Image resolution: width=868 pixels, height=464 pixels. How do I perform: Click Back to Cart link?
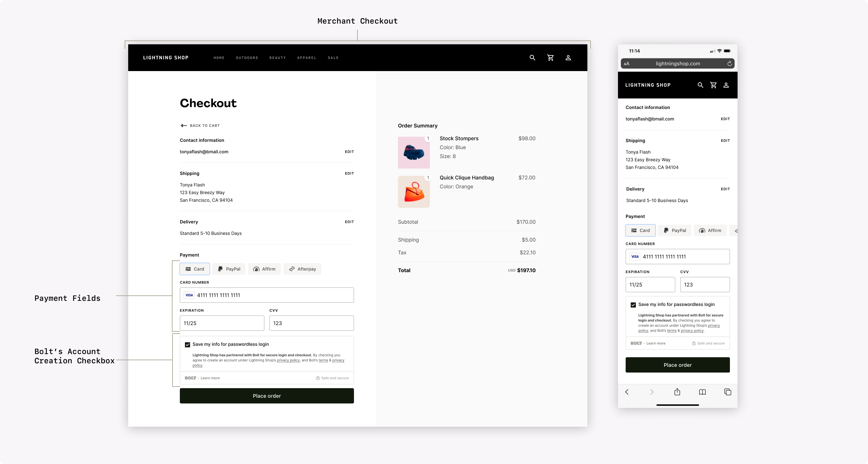pyautogui.click(x=204, y=126)
